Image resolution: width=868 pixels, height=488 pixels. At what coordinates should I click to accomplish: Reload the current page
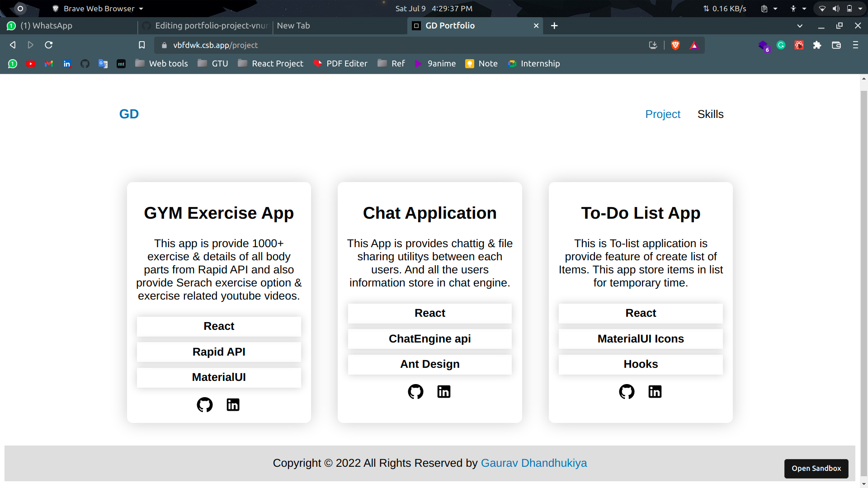click(48, 45)
